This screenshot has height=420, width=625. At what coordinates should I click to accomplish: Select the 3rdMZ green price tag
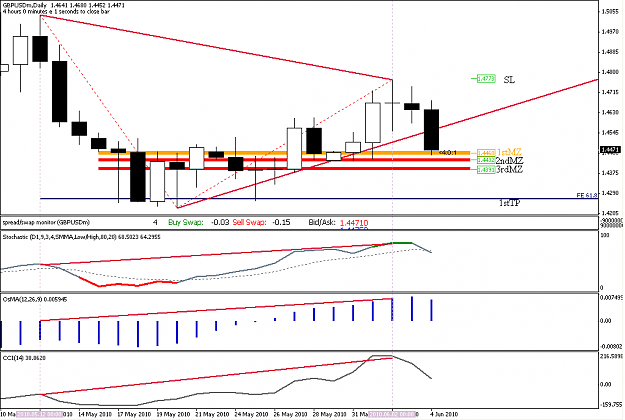coord(486,169)
